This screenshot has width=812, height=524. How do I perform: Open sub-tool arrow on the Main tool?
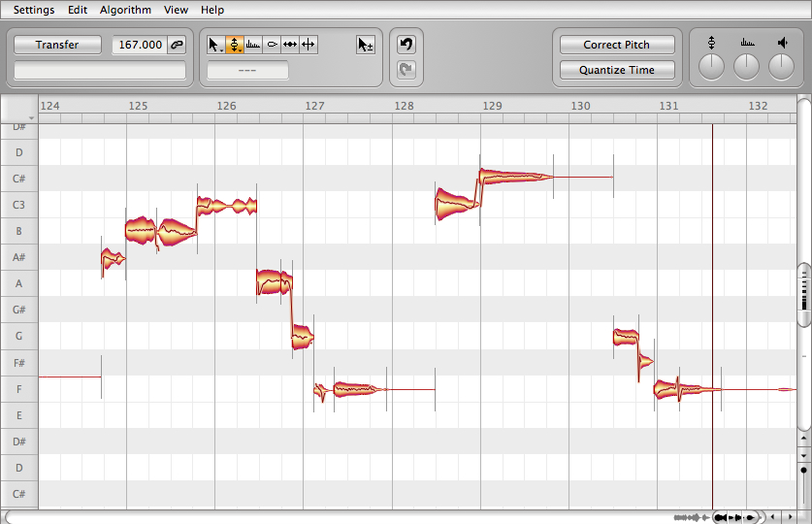point(221,50)
